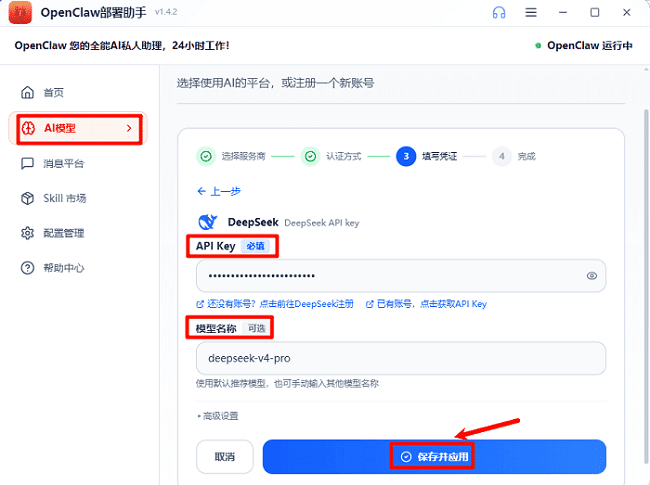Click the AI模型 brain icon
This screenshot has height=485, width=650.
point(28,128)
